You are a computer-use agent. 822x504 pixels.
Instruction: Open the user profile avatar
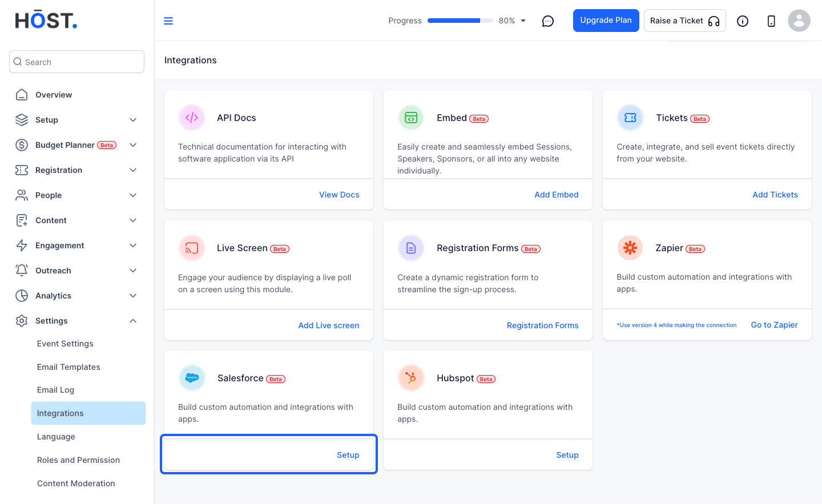(799, 21)
